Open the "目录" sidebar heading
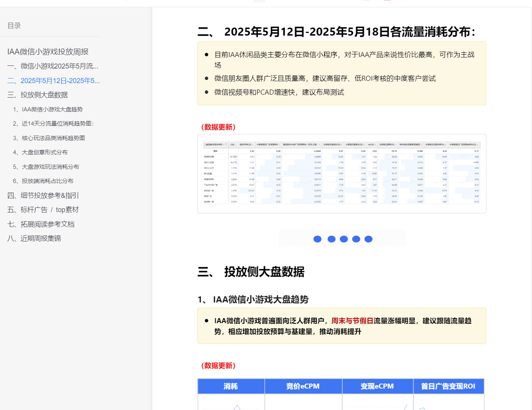532x410 pixels. (14, 25)
